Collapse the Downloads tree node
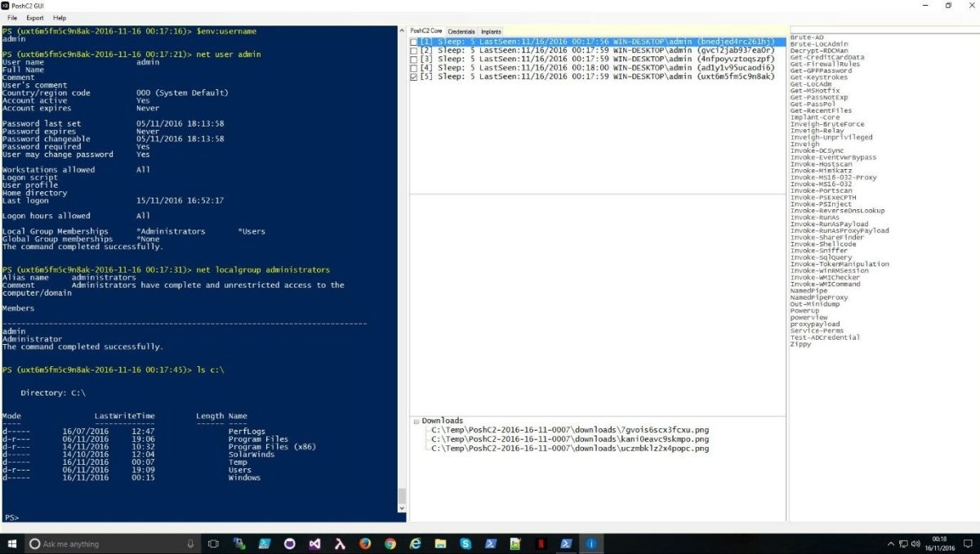 click(x=416, y=420)
